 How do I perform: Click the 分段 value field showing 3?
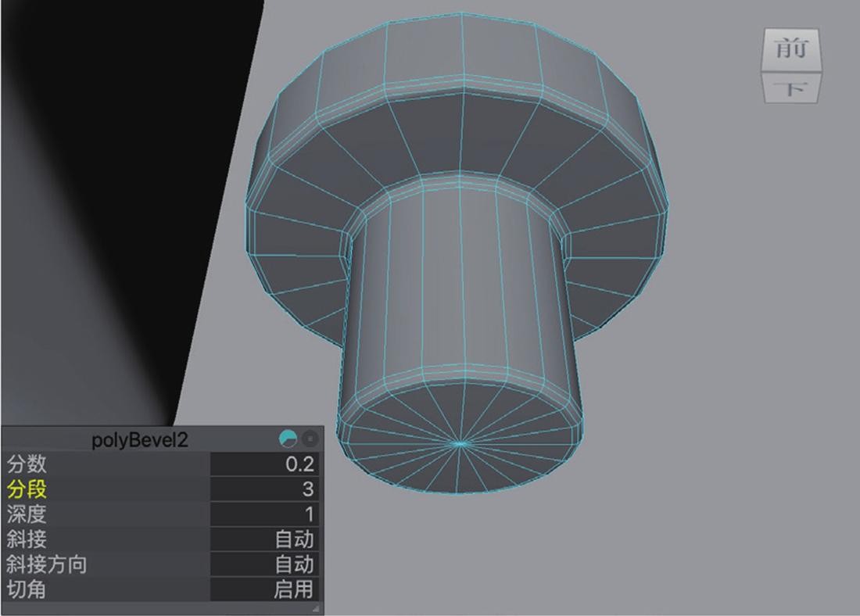coord(264,489)
